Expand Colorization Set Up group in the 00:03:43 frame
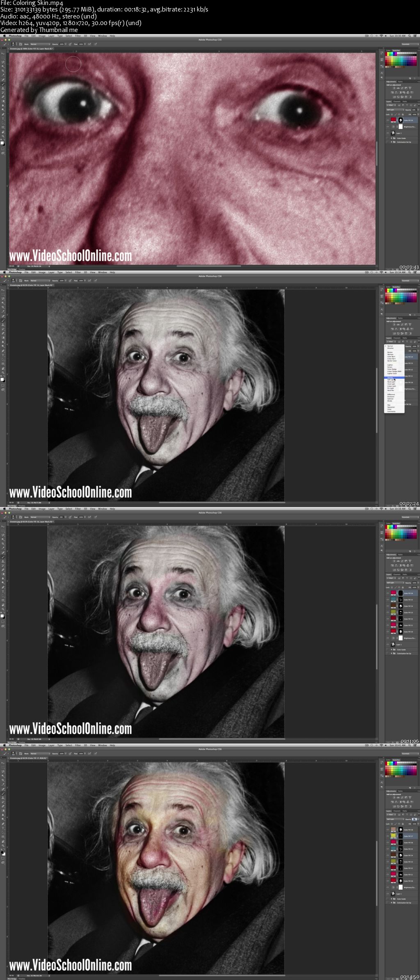The image size is (420, 980). point(391,142)
